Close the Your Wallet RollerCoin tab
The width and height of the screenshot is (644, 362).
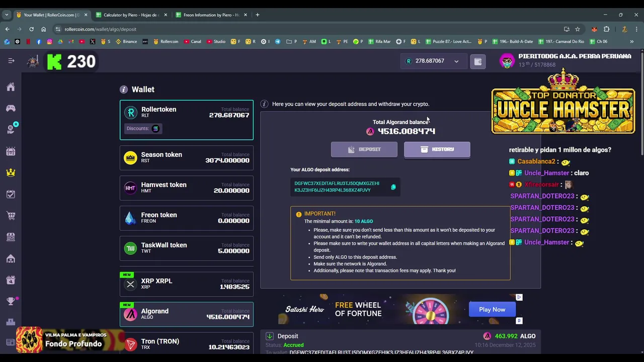[x=86, y=15]
